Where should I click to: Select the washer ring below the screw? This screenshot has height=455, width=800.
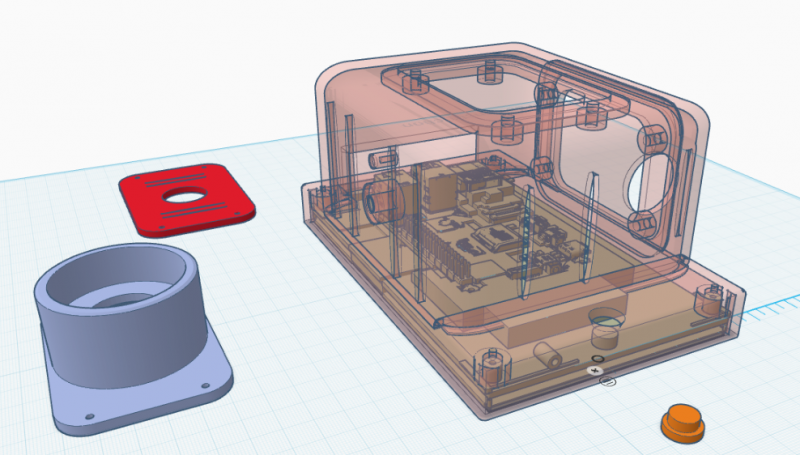click(607, 381)
